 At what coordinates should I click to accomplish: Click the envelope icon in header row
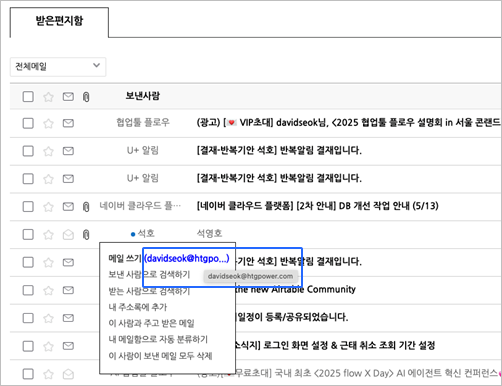[x=68, y=97]
